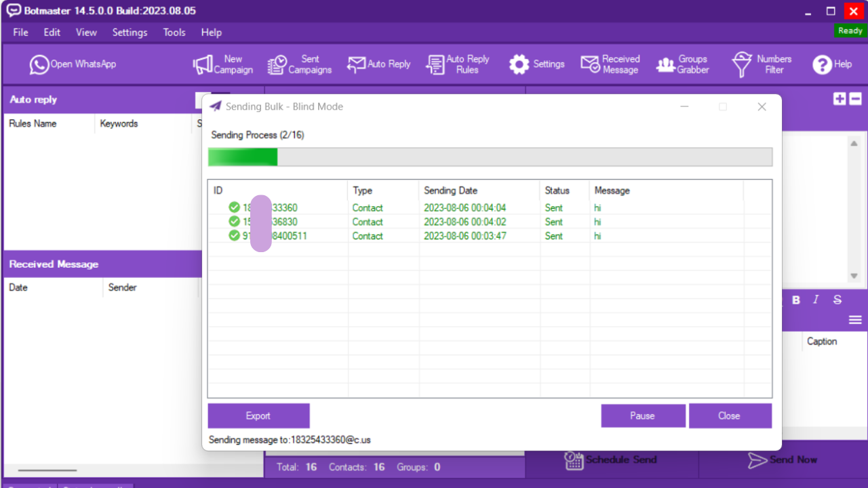Open the hamburger menu above Caption
The width and height of the screenshot is (868, 488).
pos(855,320)
